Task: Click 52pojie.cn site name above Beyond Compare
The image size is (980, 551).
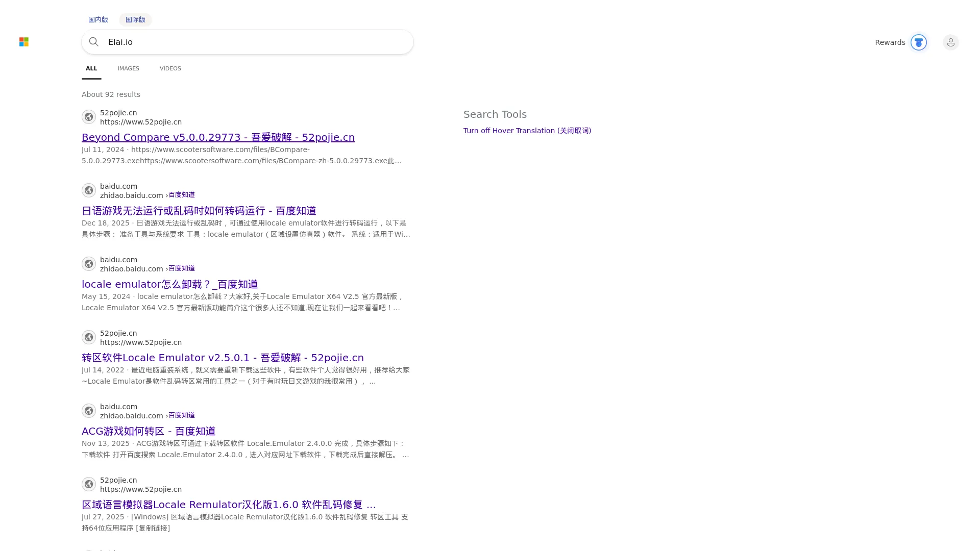Action: click(118, 113)
